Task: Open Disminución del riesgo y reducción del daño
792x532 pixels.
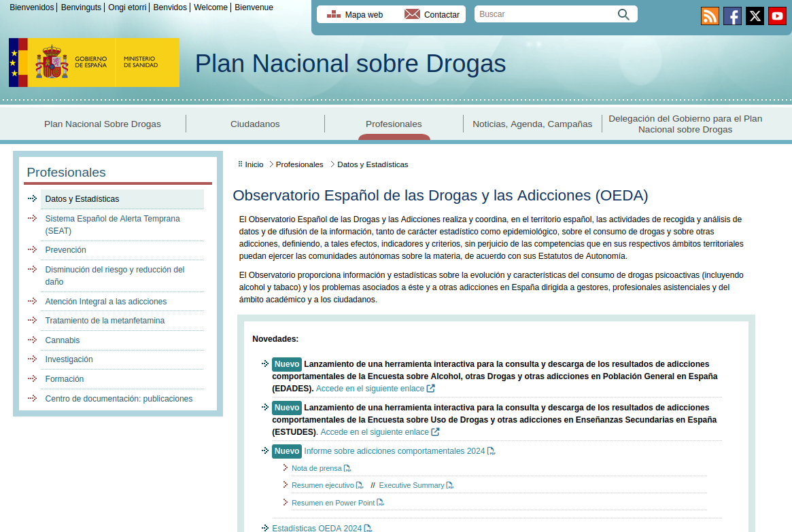Action: [115, 276]
